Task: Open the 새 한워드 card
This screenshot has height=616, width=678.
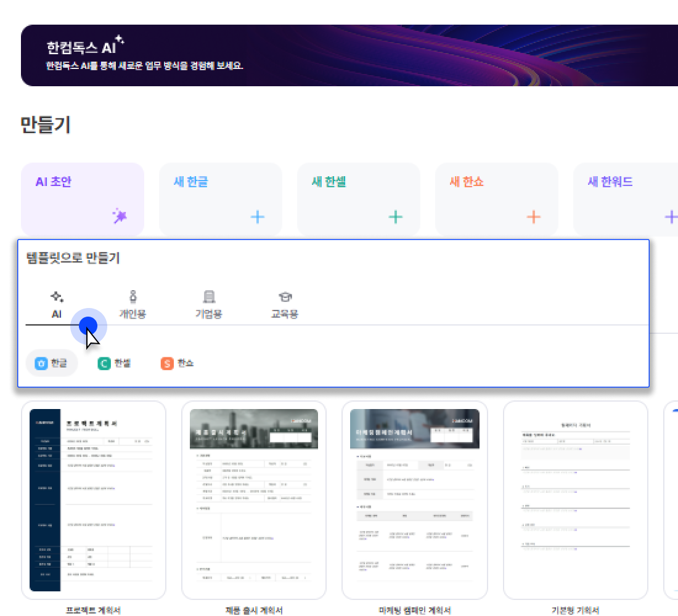Action: pyautogui.click(x=626, y=200)
